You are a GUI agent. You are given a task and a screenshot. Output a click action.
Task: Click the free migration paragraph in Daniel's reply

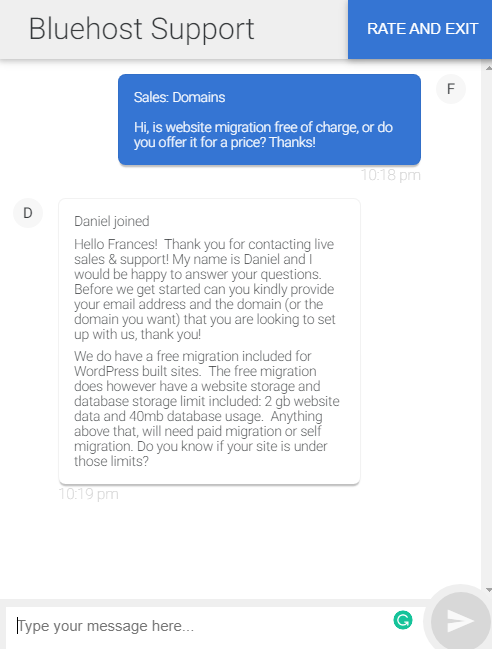click(206, 409)
